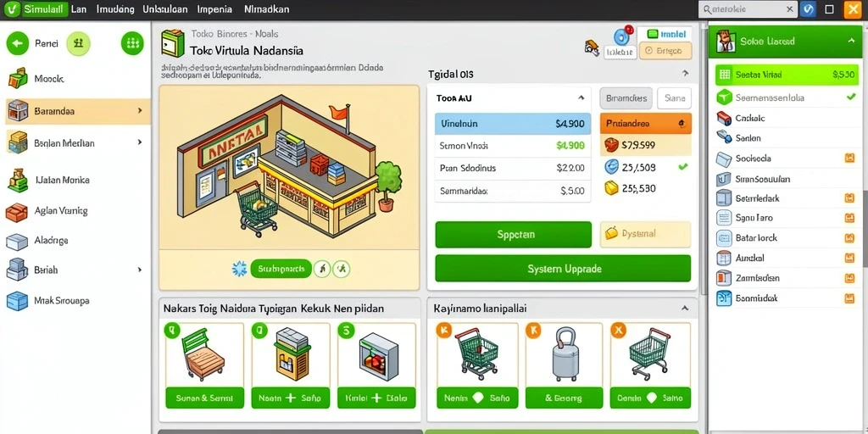Image resolution: width=868 pixels, height=434 pixels.
Task: Select the wooden bench item thumbnail
Action: [203, 354]
